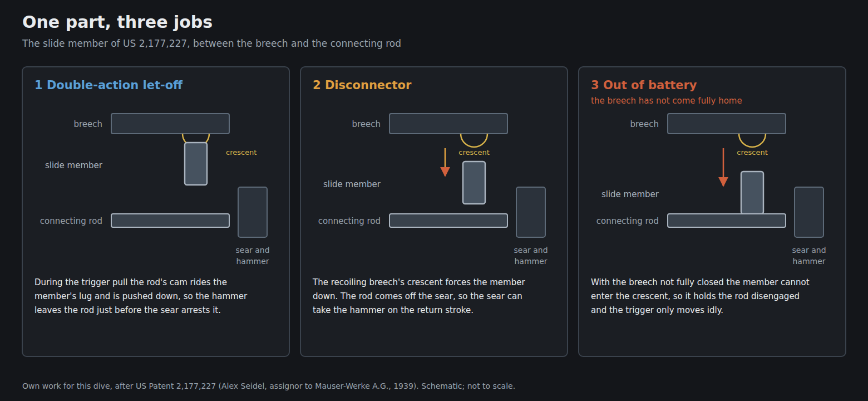Click the slide member block resting on rod in panel 3

tap(752, 193)
